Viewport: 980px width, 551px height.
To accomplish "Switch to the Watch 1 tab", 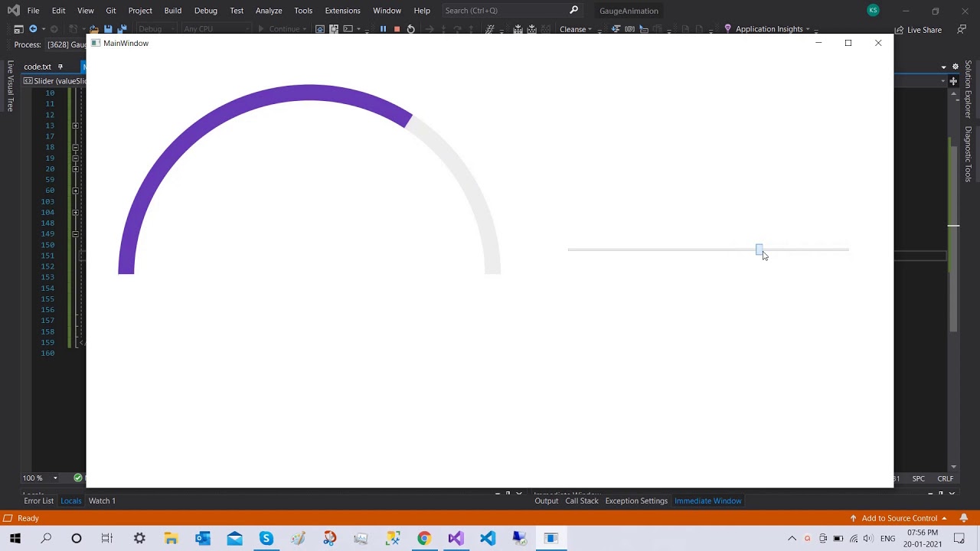I will click(x=102, y=500).
